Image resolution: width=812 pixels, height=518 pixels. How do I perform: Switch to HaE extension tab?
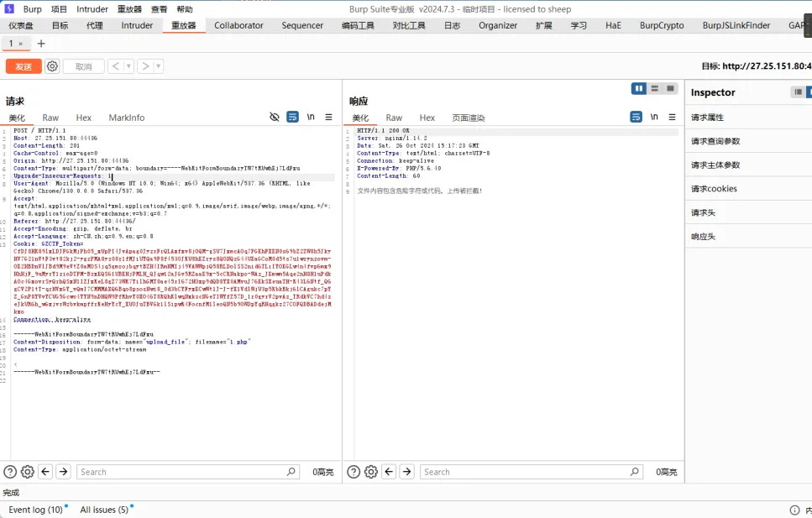613,25
